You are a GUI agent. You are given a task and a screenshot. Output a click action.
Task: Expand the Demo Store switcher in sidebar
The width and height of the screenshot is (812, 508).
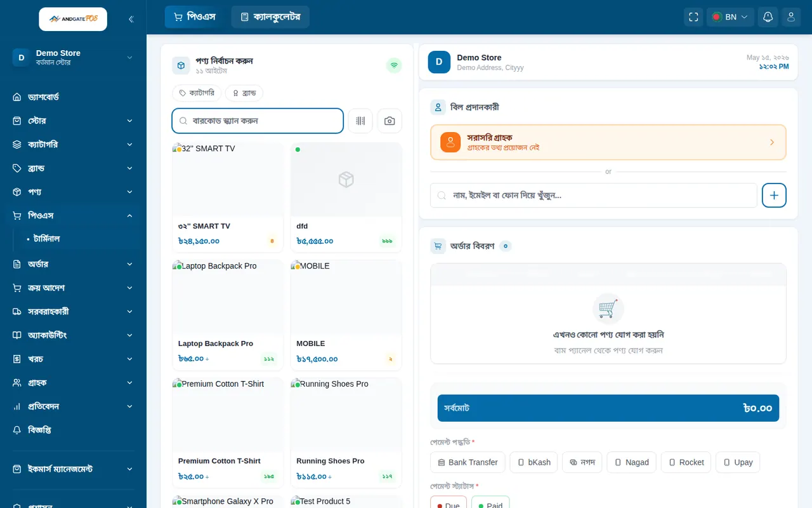[x=73, y=58]
